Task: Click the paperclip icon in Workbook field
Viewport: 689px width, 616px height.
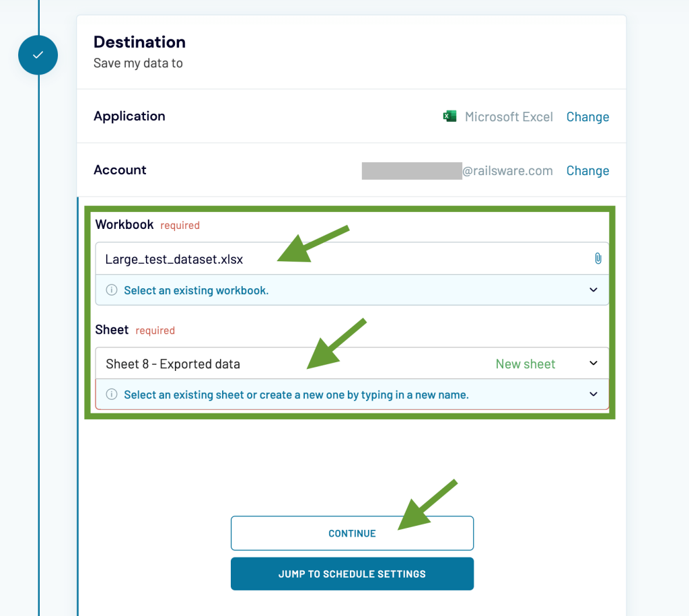Action: [x=597, y=259]
